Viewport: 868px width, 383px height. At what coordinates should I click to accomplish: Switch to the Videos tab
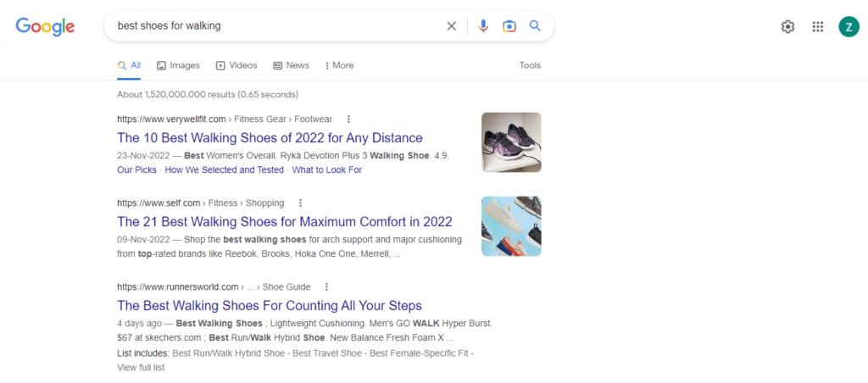tap(236, 65)
